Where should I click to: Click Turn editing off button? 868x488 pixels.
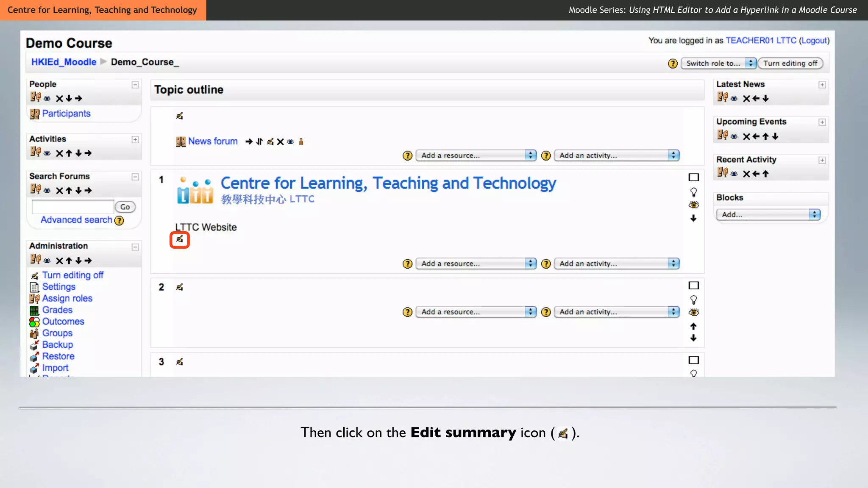[790, 64]
